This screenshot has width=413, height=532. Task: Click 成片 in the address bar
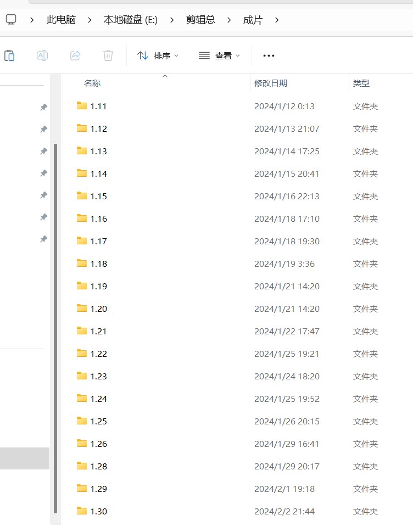click(x=253, y=20)
